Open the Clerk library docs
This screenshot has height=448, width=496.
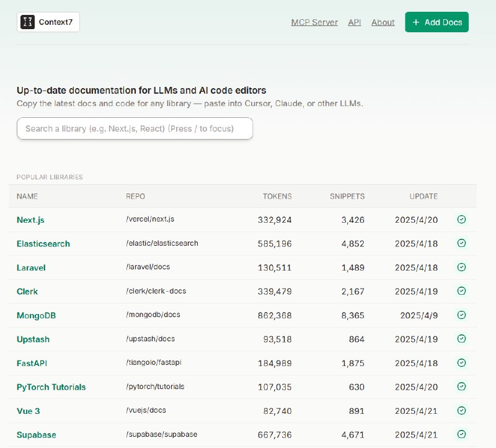[27, 292]
